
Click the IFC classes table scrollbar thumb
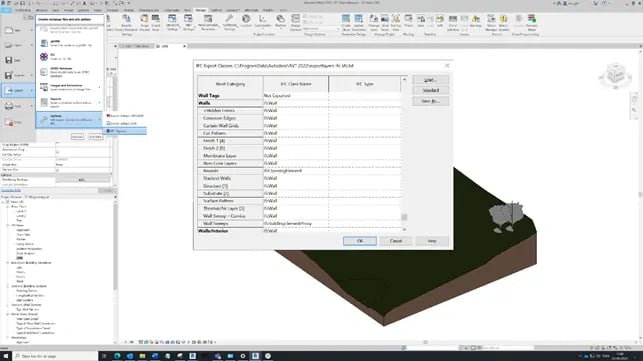pyautogui.click(x=404, y=217)
